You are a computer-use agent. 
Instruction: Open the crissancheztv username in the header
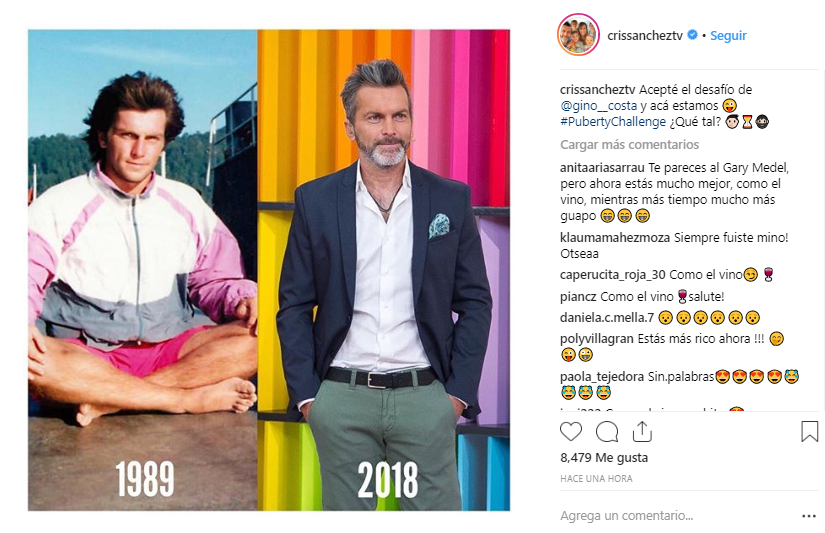(645, 35)
